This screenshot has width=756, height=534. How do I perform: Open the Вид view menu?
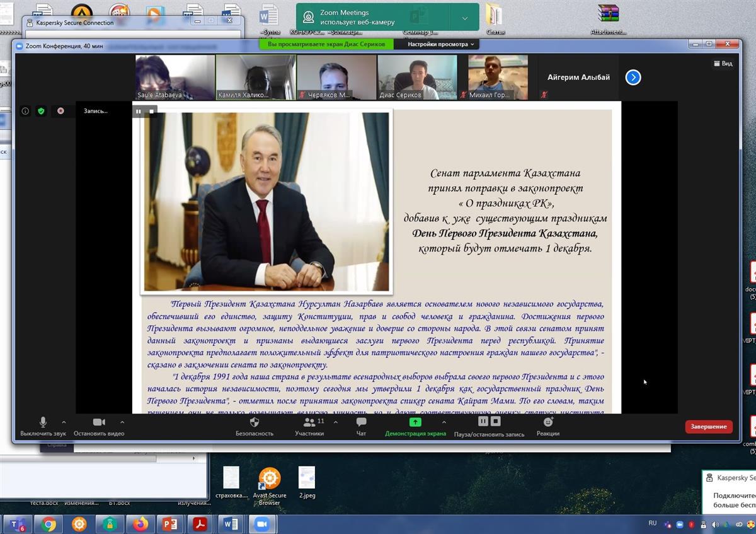[723, 63]
